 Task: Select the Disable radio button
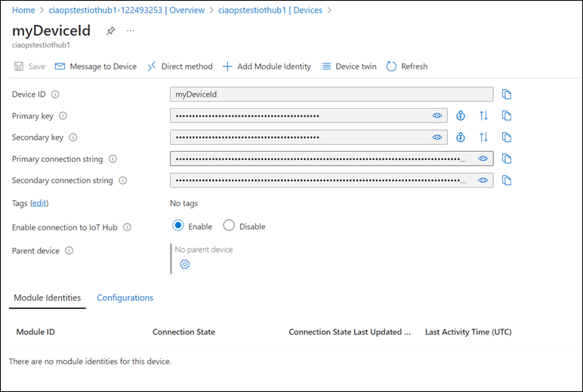229,226
